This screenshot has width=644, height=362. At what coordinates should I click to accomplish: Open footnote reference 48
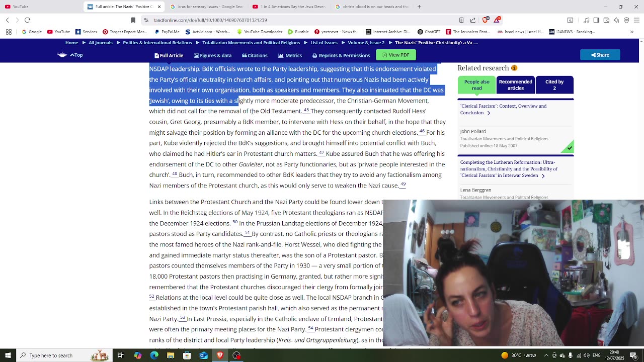(x=175, y=173)
